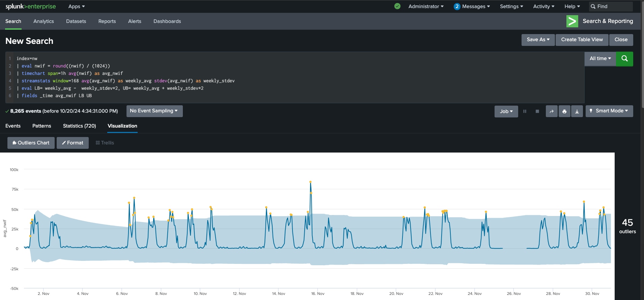Click the splunk>enterprise logo
The image size is (644, 300).
tap(31, 6)
